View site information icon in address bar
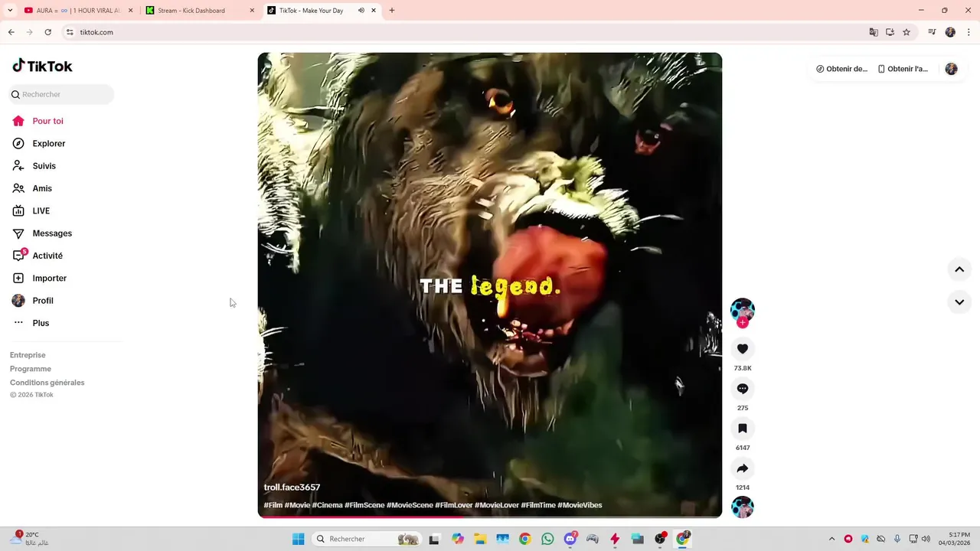 click(70, 32)
